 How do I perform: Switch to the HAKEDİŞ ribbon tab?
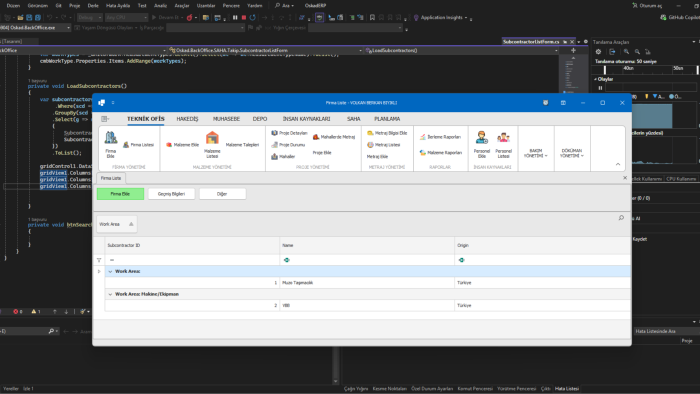(x=187, y=119)
